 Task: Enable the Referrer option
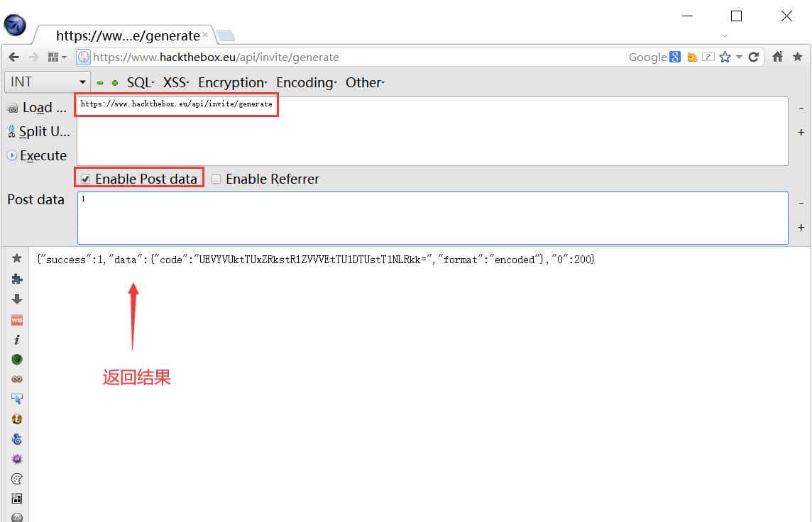click(x=216, y=179)
